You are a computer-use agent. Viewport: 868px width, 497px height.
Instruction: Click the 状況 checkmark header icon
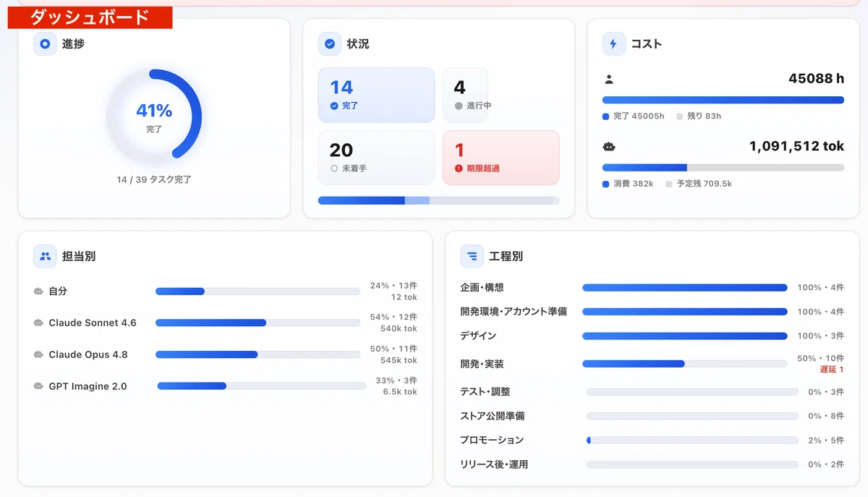pyautogui.click(x=330, y=44)
